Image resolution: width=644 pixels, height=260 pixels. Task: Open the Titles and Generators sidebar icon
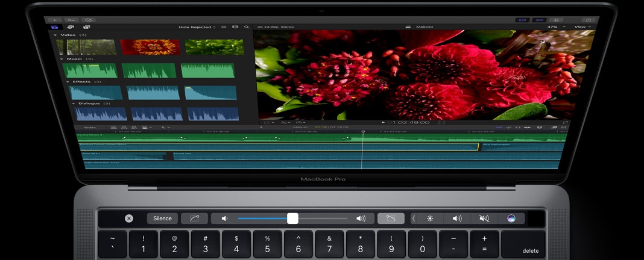[x=86, y=27]
